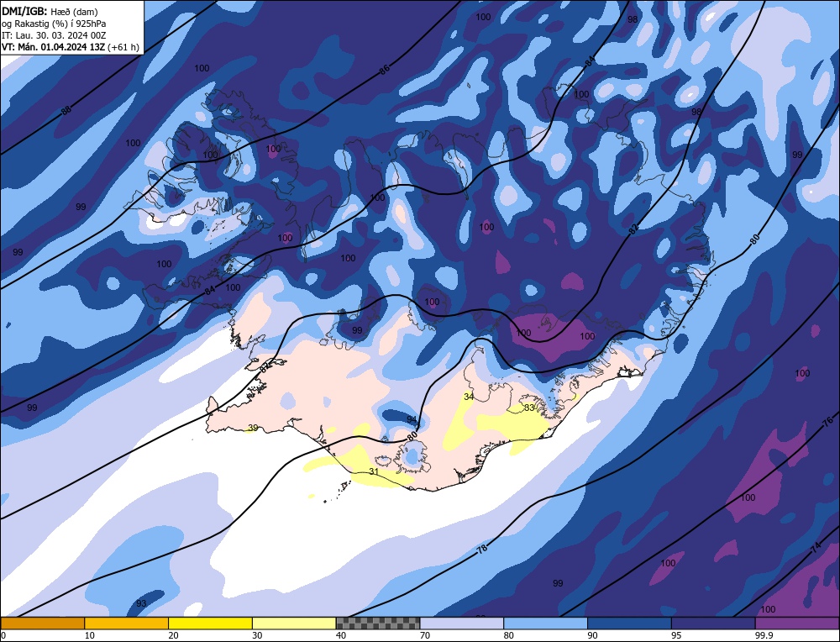Viewport: 840px width, 642px height.
Task: Click the legend tick label '40'
Action: 341,635
